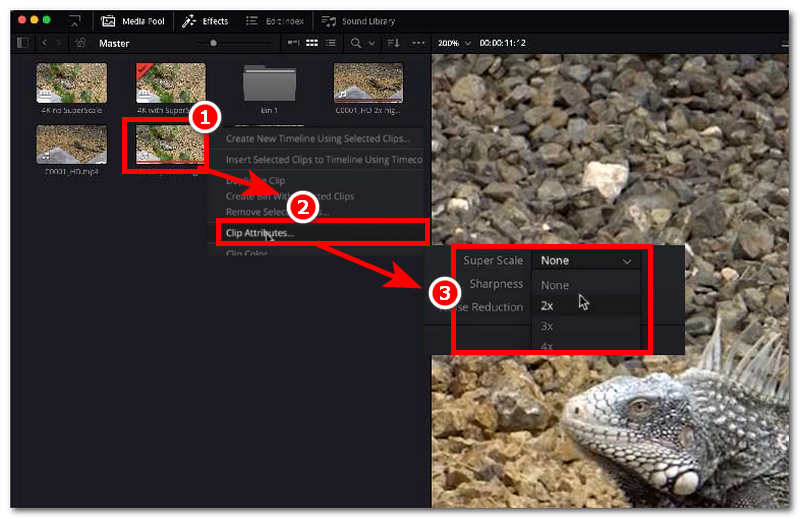Click the media pool search magnifier icon

point(355,43)
